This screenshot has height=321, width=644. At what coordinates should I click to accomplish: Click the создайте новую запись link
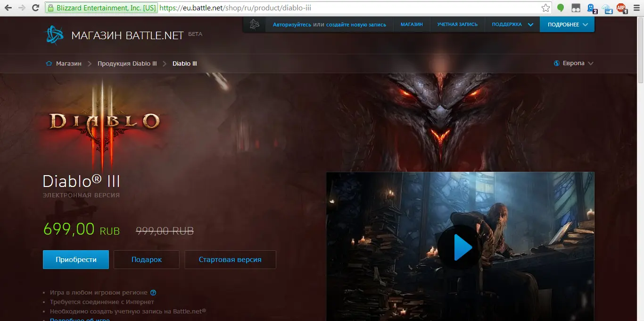pos(356,25)
